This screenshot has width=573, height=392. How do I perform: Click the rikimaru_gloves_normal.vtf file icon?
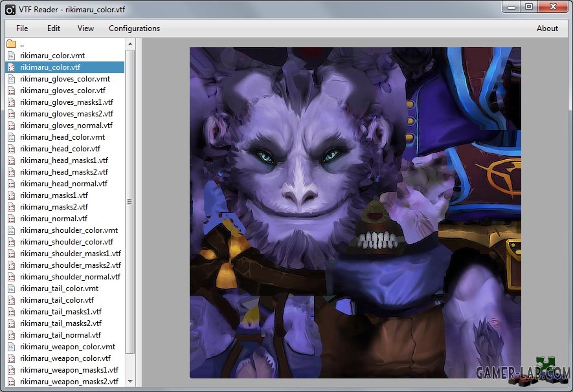click(x=11, y=125)
